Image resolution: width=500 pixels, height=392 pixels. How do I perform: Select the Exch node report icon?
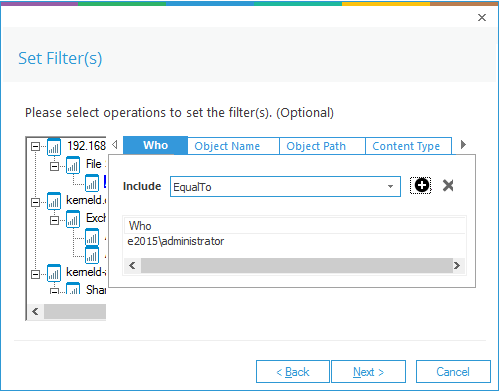pyautogui.click(x=73, y=219)
